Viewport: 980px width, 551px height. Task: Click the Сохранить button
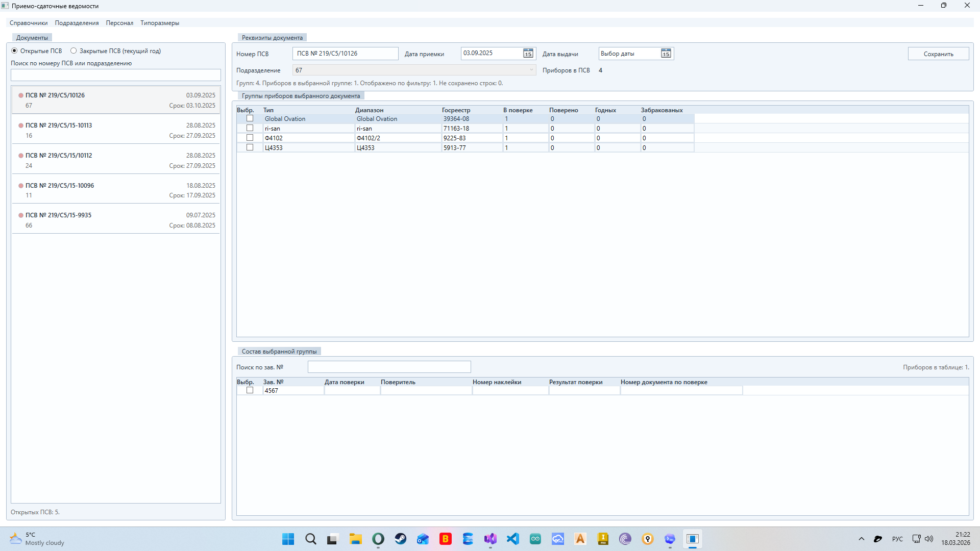coord(938,54)
